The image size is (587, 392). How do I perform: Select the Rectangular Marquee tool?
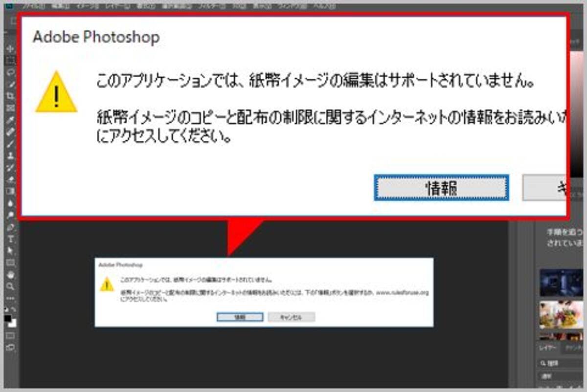(x=10, y=61)
